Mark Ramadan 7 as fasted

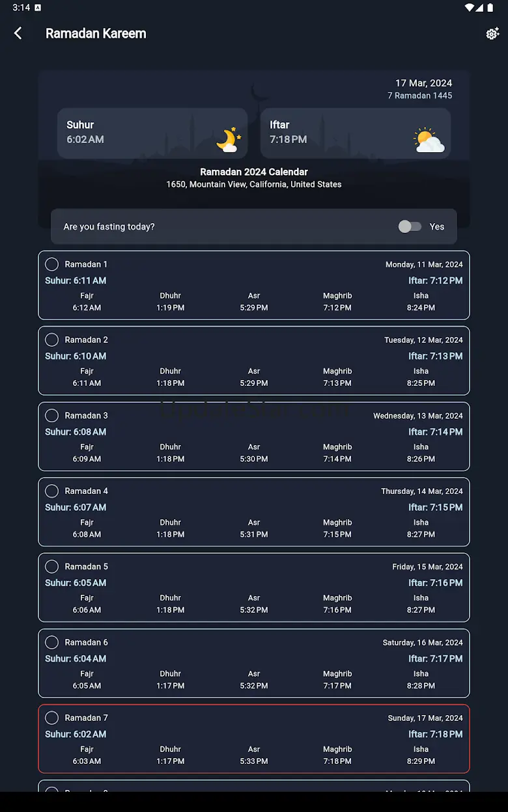tap(52, 718)
